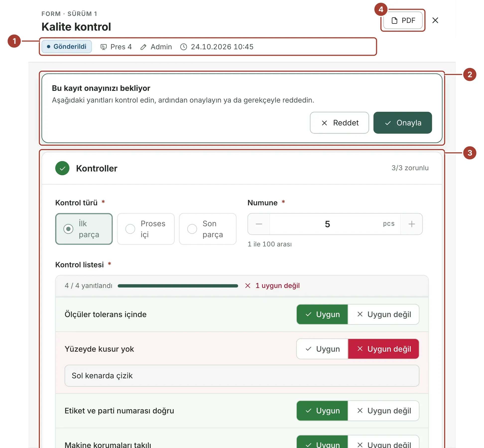
Task: Click the clock icon beside the date
Action: (x=183, y=47)
